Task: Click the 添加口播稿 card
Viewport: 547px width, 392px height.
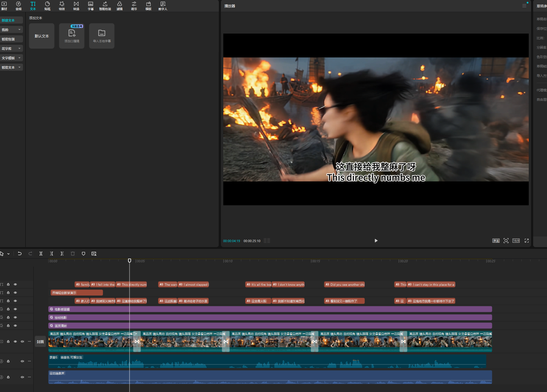Action: coord(72,36)
